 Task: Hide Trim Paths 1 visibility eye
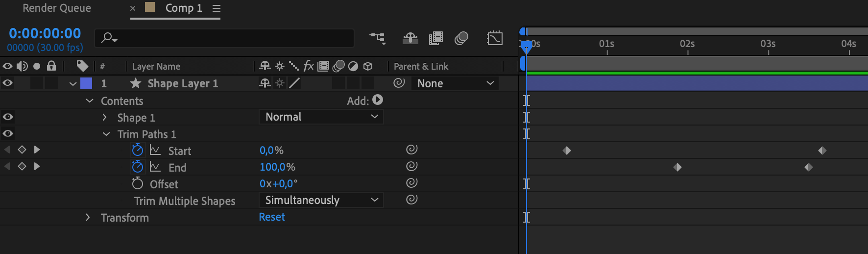pos(8,133)
